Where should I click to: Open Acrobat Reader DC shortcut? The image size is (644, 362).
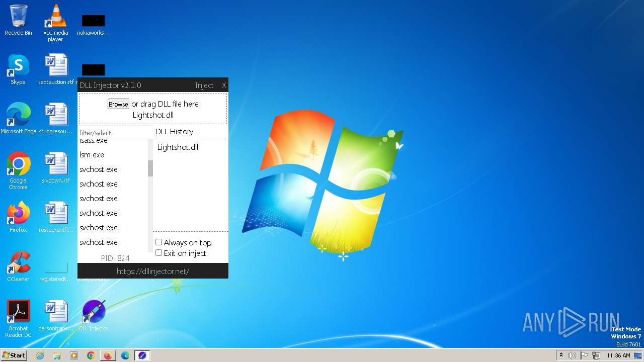point(18,319)
